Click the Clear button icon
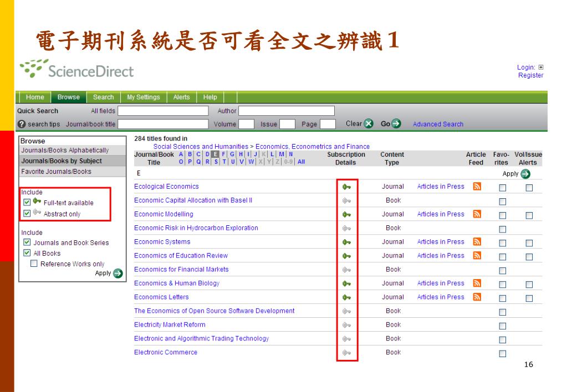This screenshot has height=392, width=567. click(369, 123)
